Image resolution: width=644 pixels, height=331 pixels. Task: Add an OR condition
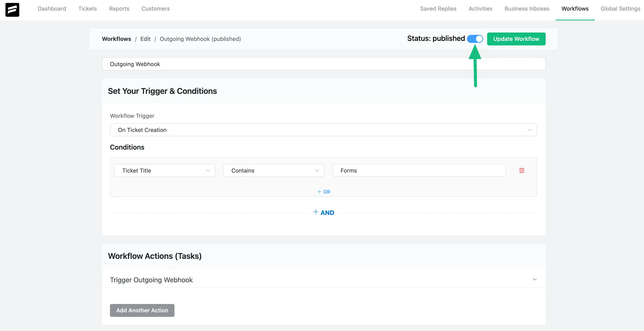pos(324,192)
